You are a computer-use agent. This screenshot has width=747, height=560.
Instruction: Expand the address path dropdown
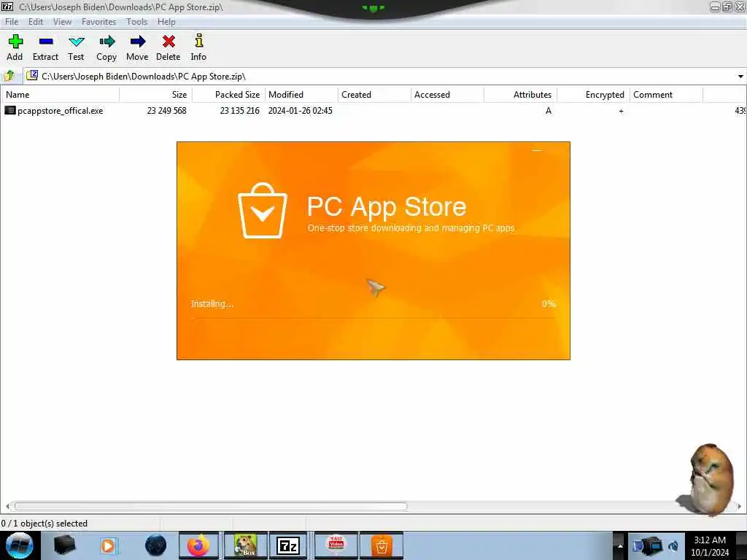point(740,76)
